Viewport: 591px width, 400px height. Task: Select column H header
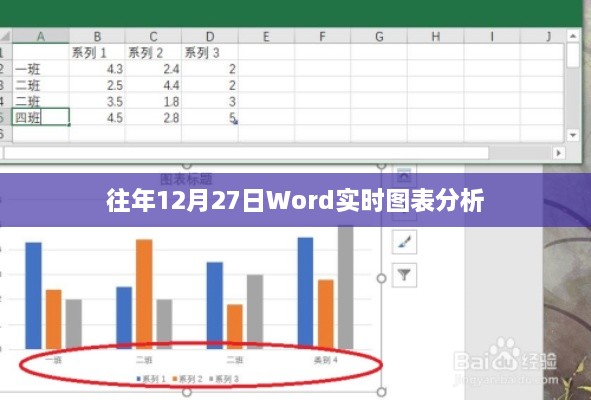tap(435, 37)
